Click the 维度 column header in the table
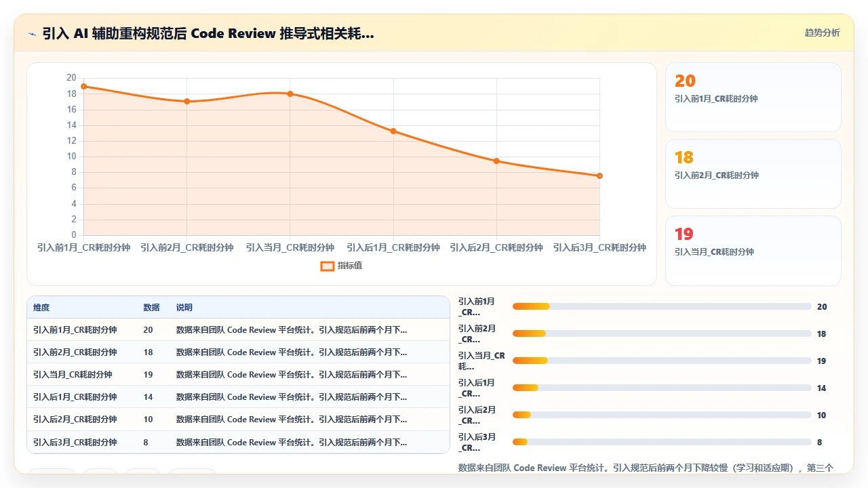Image resolution: width=868 pixels, height=488 pixels. (x=41, y=307)
